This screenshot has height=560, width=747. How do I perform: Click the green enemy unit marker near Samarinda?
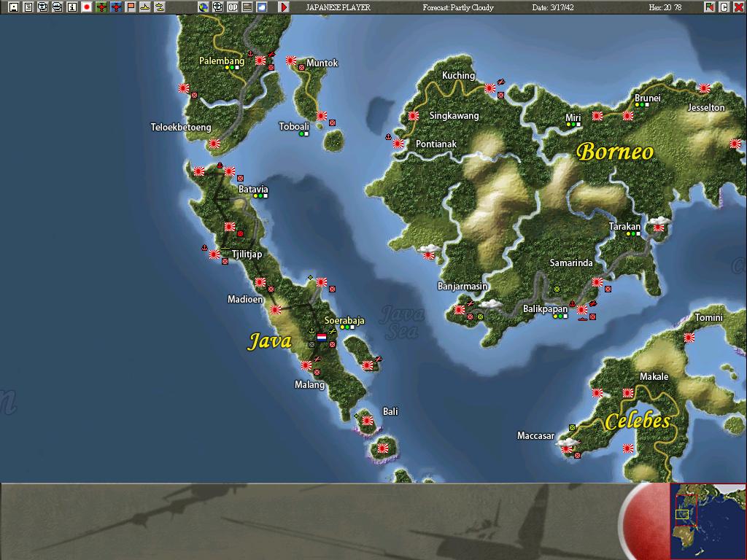[557, 289]
